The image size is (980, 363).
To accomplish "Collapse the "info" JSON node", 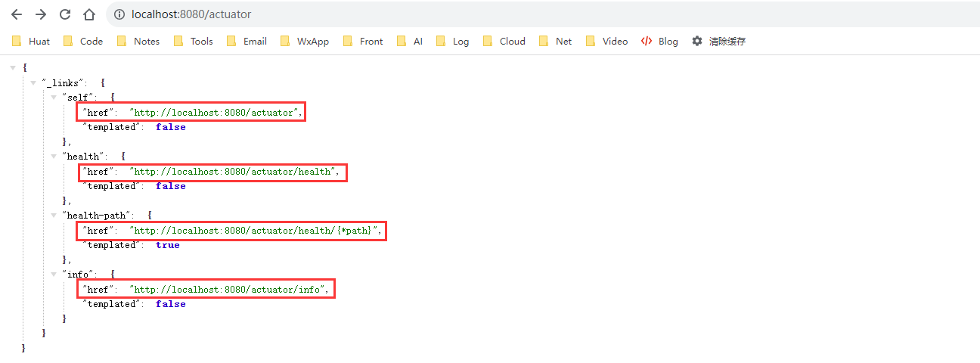I will click(x=54, y=275).
